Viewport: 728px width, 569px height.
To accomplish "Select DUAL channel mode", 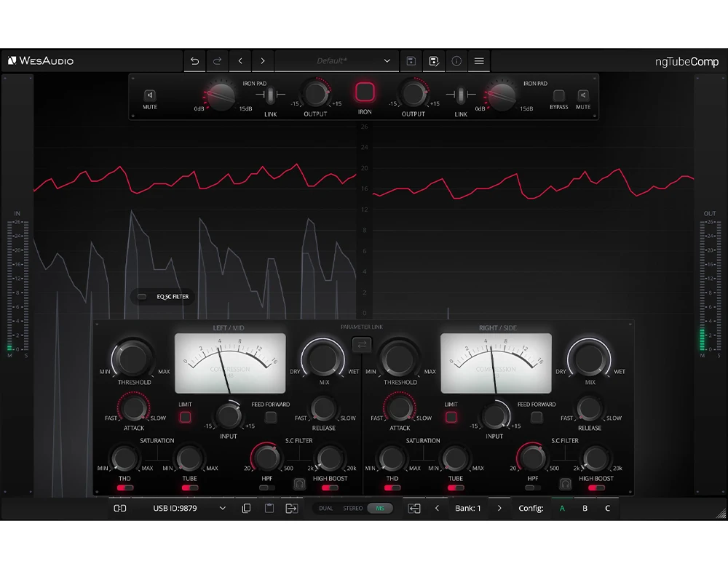I will coord(325,508).
